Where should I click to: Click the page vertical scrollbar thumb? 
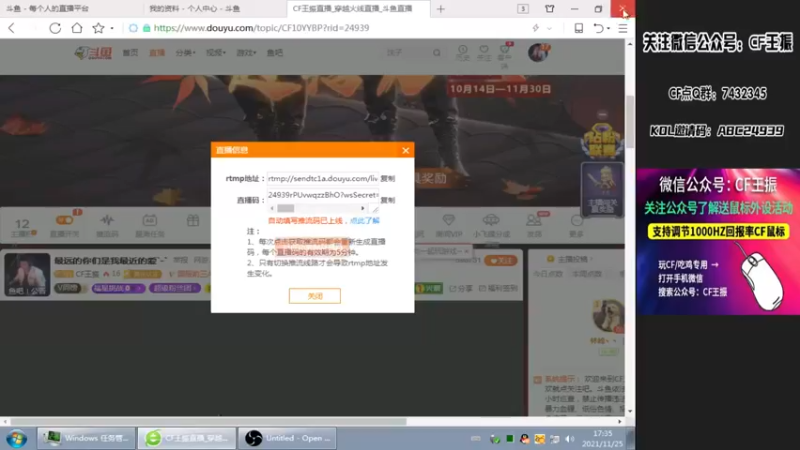[x=630, y=121]
